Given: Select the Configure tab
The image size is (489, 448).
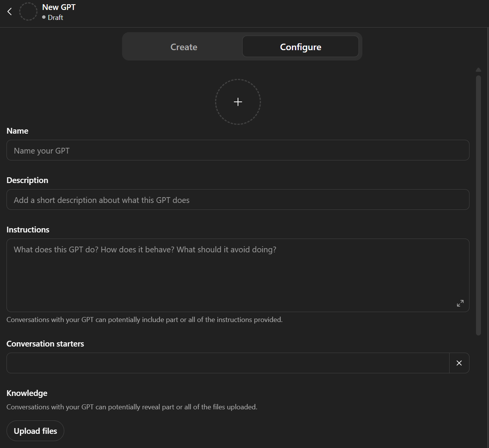Looking at the screenshot, I should point(300,47).
